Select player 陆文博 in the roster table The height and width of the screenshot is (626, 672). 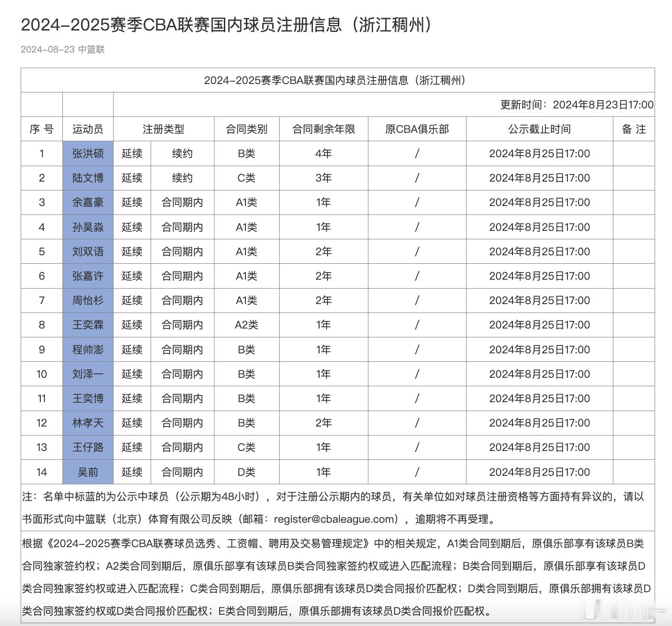click(x=88, y=178)
